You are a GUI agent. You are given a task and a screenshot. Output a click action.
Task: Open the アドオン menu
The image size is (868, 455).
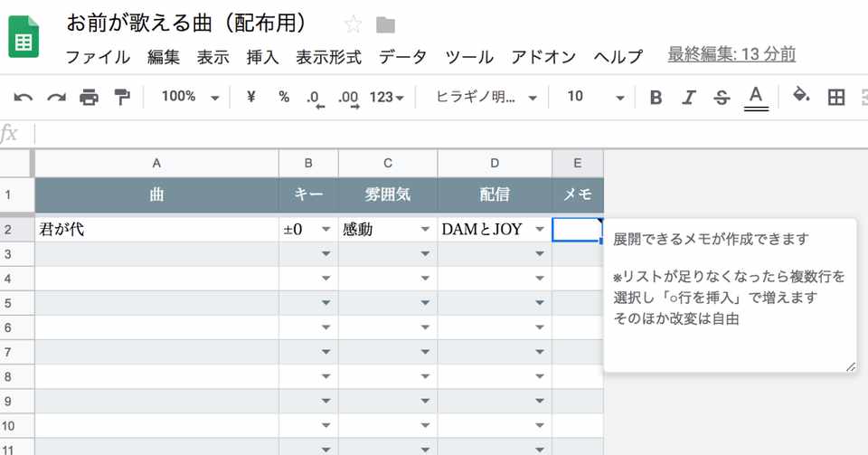pyautogui.click(x=543, y=56)
